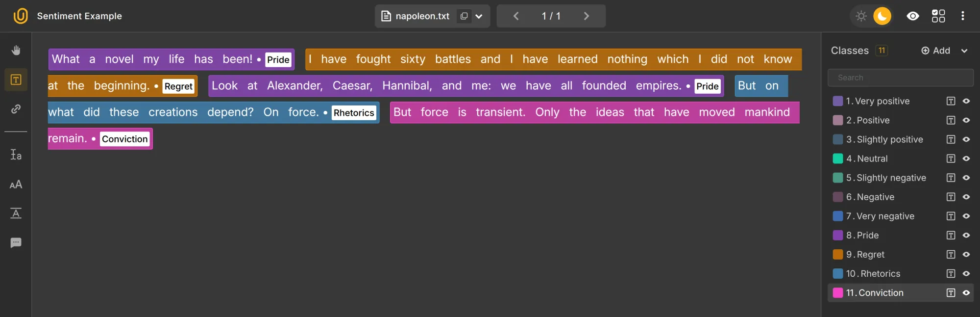This screenshot has height=317, width=980.
Task: Click the eye preview icon in header
Action: pyautogui.click(x=912, y=16)
